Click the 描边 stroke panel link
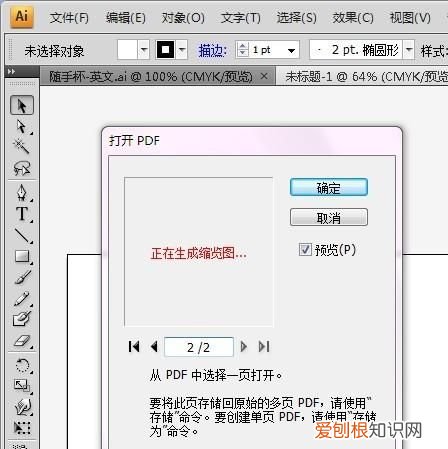Screen dimensions: 448x449 coord(212,51)
